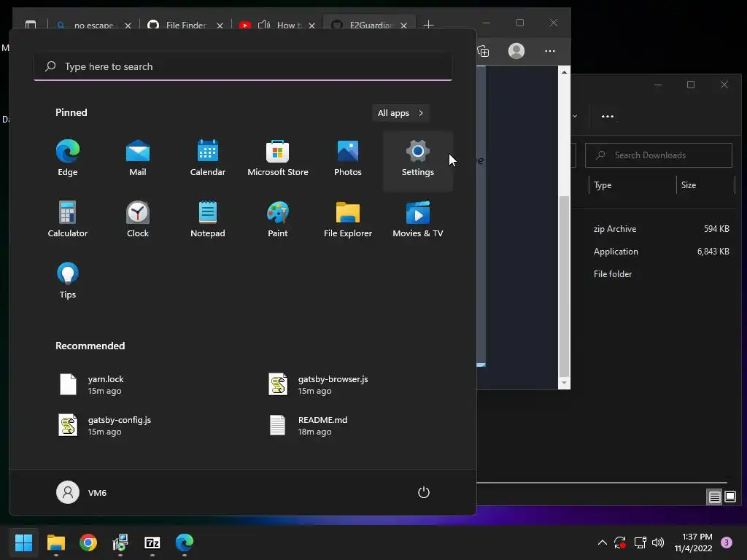Click the Start menu power button
Screen dimensions: 747x560
424,492
